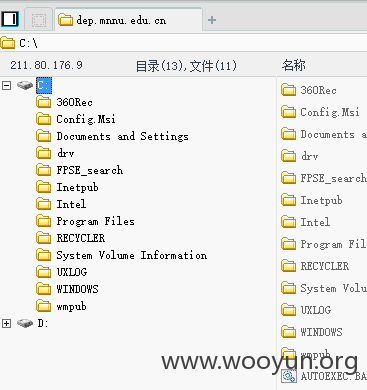Click the 211.80.176.9 IP address text
Screen dimensions: 367x390
coord(46,65)
